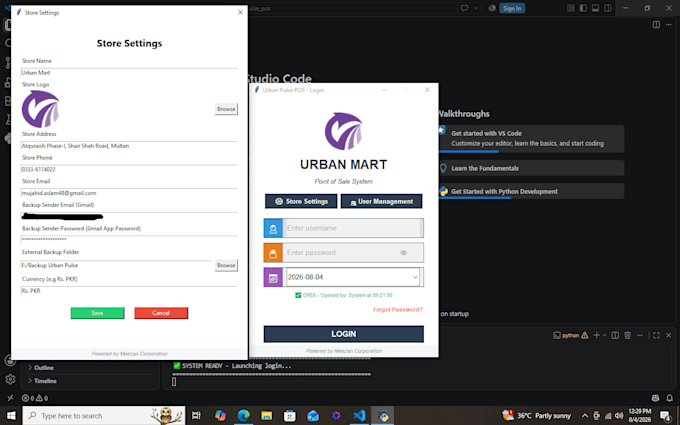The image size is (680, 425).
Task: Click the taskbar search box
Action: [104, 415]
